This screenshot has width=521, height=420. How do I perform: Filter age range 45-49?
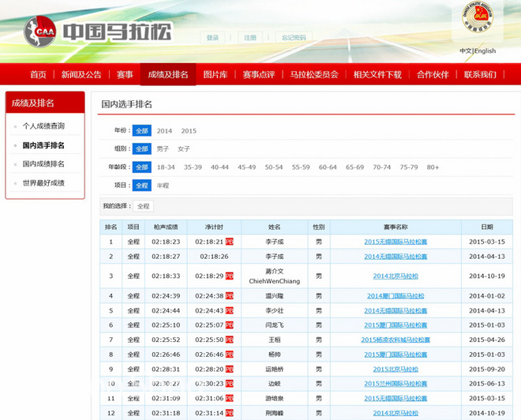point(246,167)
